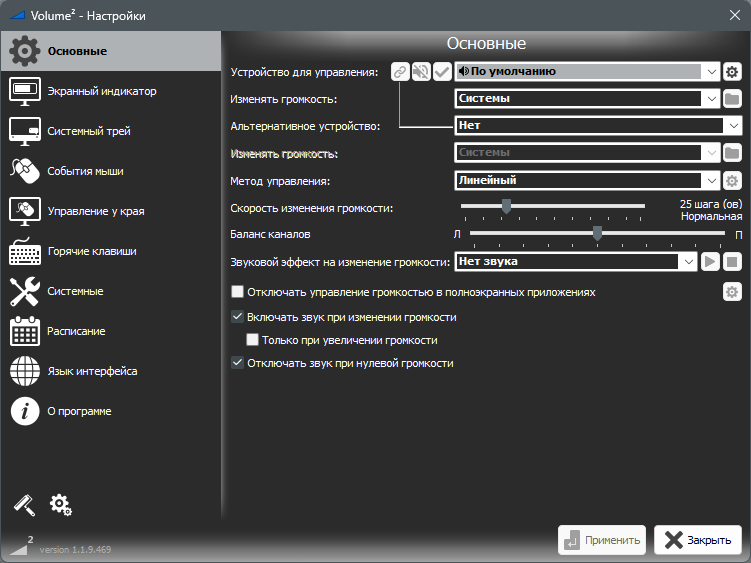Click the Volume² logo in title bar
Screen dimensions: 751x563
pos(18,15)
